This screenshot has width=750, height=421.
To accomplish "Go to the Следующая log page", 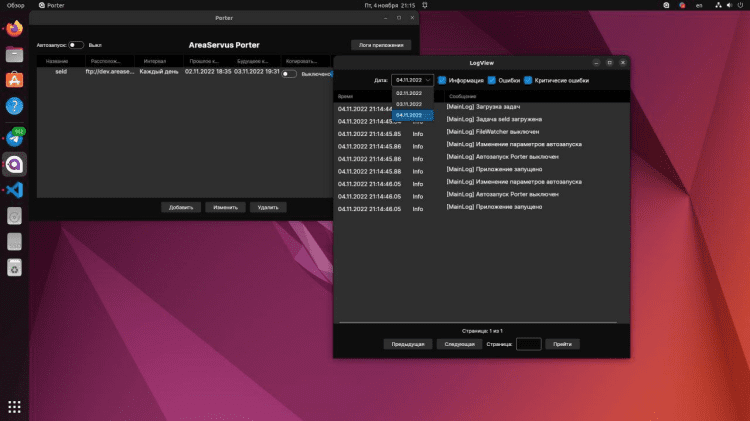I will (459, 344).
